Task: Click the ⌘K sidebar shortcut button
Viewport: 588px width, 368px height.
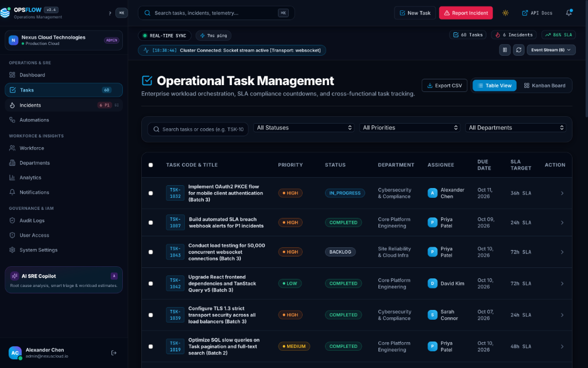Action: (x=122, y=13)
